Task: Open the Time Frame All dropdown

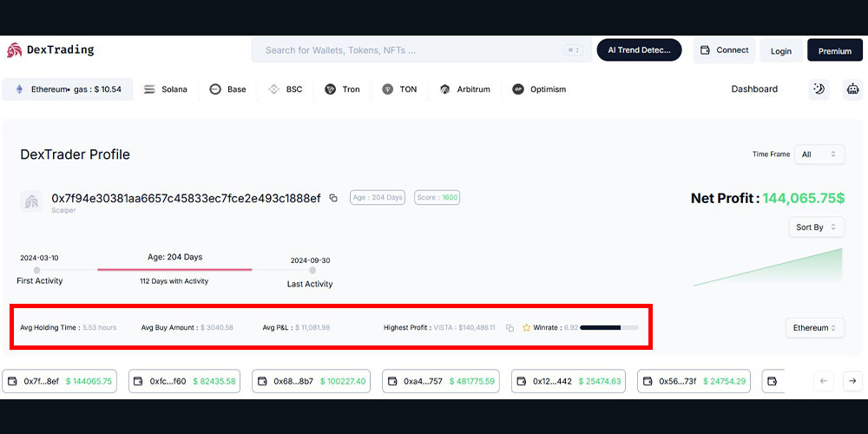Action: point(819,155)
